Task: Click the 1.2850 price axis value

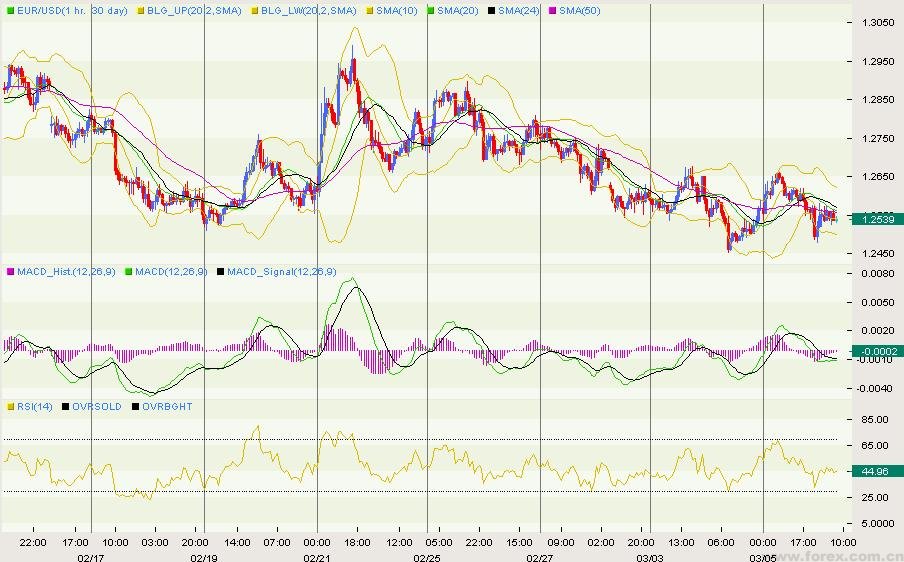Action: pyautogui.click(x=878, y=100)
